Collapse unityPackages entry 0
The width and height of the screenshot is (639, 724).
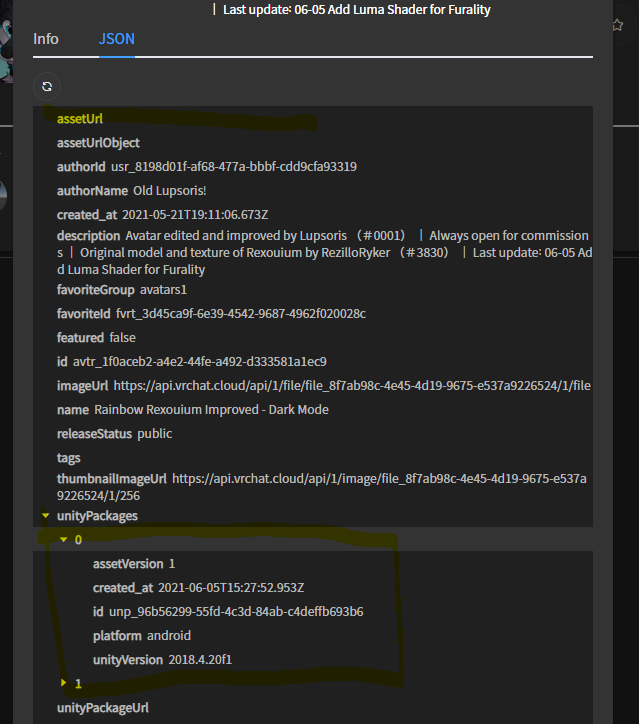63,539
